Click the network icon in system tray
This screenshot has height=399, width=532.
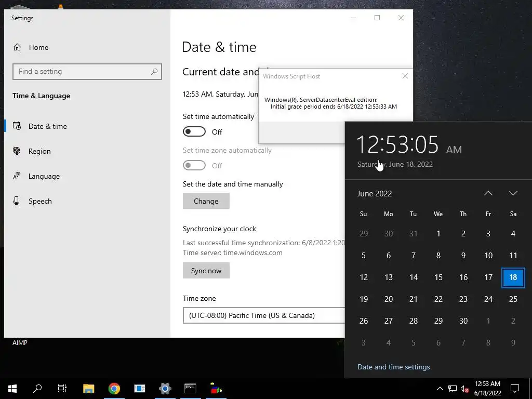click(x=453, y=389)
